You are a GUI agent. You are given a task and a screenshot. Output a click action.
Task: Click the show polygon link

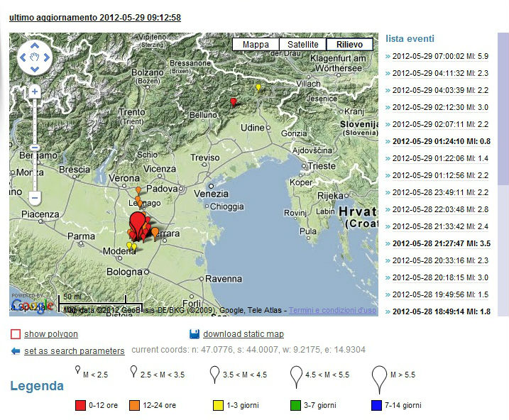pos(51,334)
